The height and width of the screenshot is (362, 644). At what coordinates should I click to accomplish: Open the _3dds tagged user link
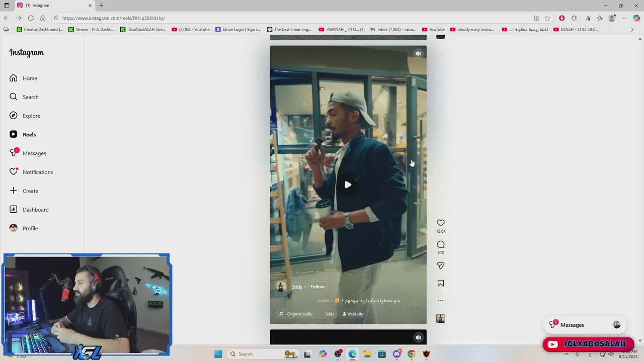[x=329, y=314]
